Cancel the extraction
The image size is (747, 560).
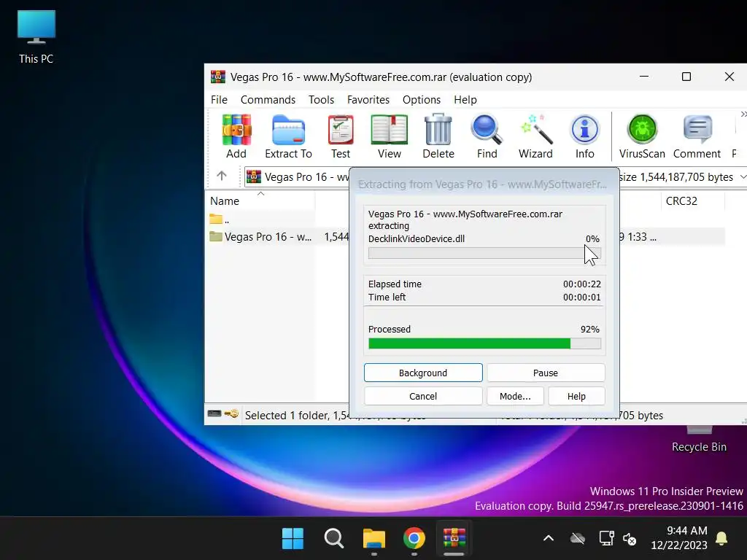pos(423,396)
